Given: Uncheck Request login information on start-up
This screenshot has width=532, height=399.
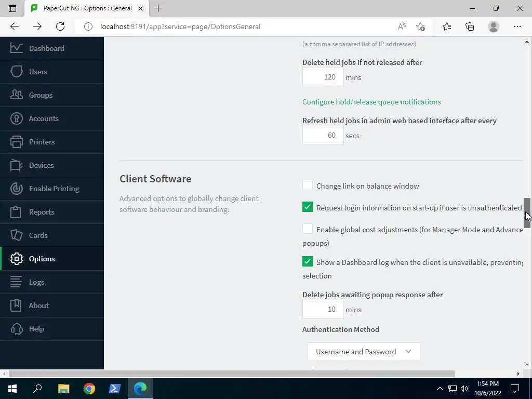Looking at the screenshot, I should [308, 207].
